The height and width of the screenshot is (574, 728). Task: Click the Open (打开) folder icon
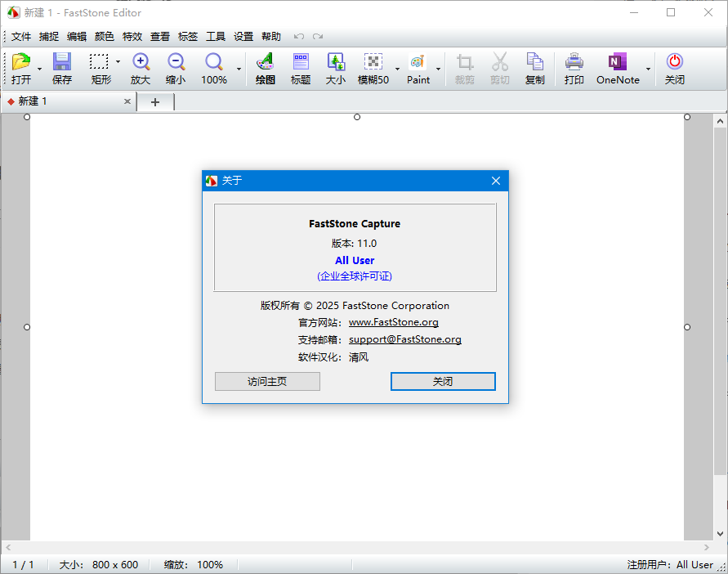[21, 62]
